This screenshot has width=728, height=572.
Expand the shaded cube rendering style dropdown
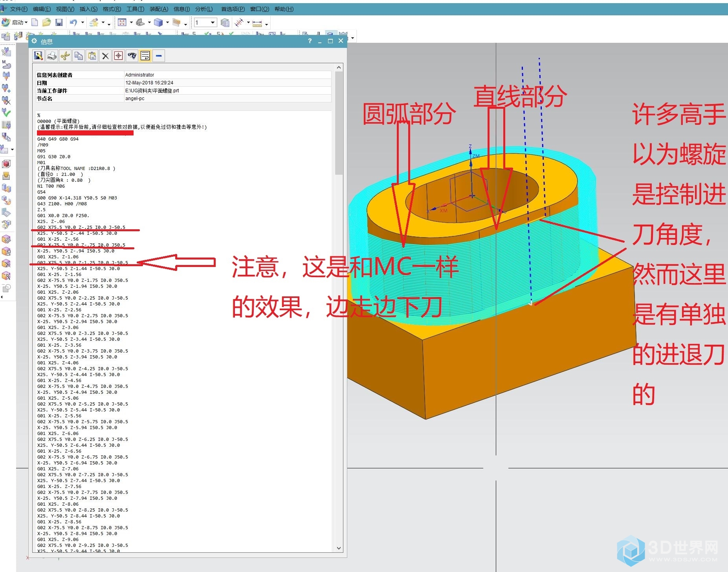[167, 22]
